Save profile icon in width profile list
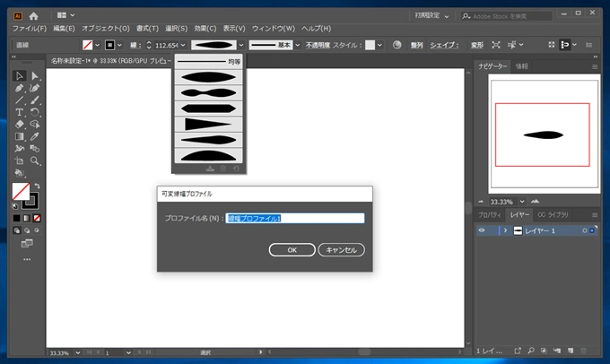 [x=210, y=169]
